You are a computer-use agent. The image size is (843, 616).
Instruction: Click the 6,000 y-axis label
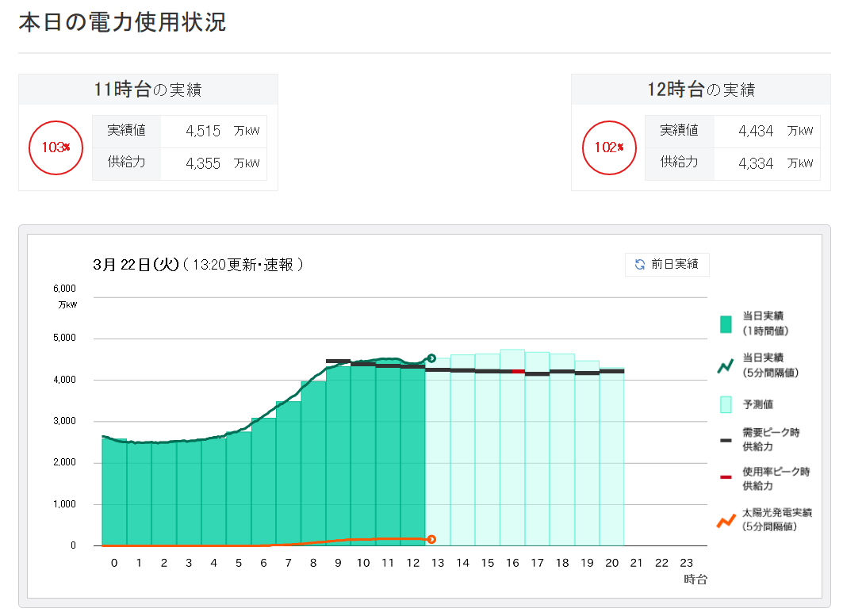coord(64,289)
